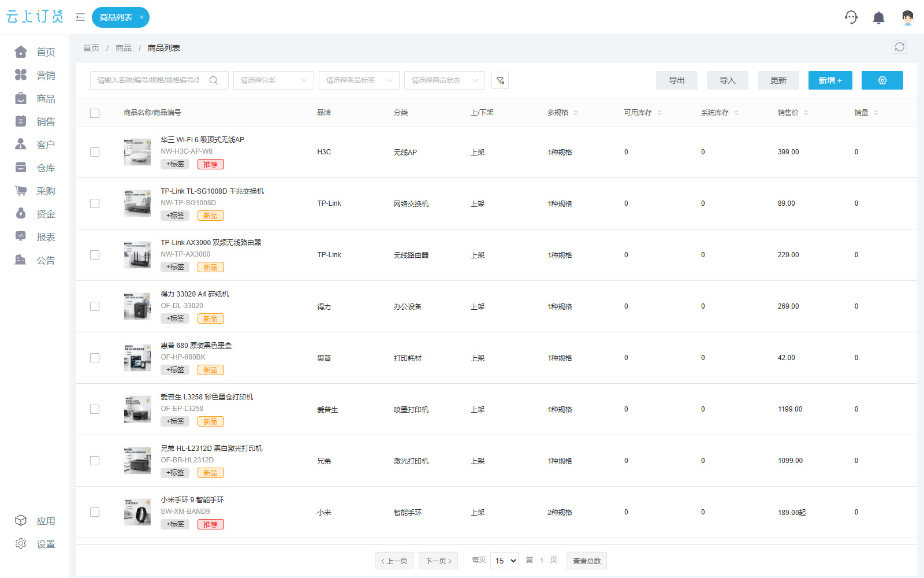Click 查看总数 button

click(x=587, y=561)
